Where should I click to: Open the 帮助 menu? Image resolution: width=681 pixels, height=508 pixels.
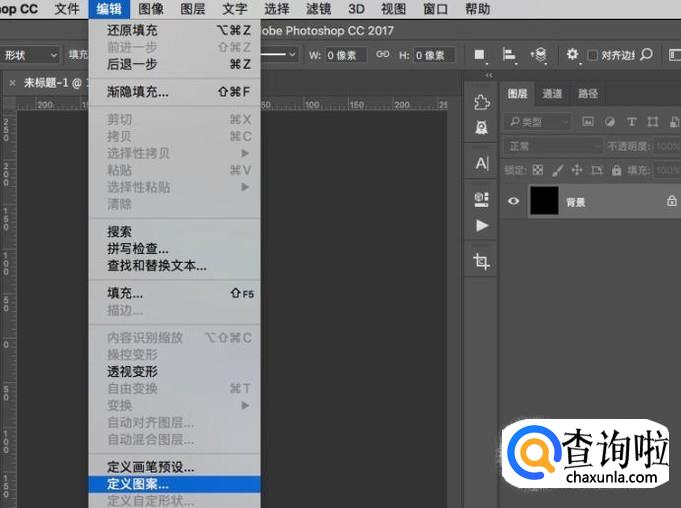pyautogui.click(x=478, y=9)
